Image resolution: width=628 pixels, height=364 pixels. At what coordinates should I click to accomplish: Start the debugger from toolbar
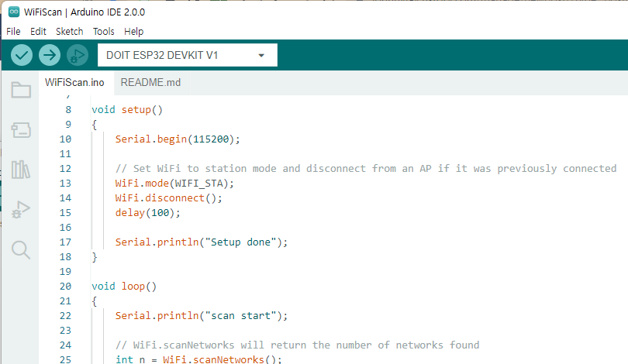click(x=78, y=55)
